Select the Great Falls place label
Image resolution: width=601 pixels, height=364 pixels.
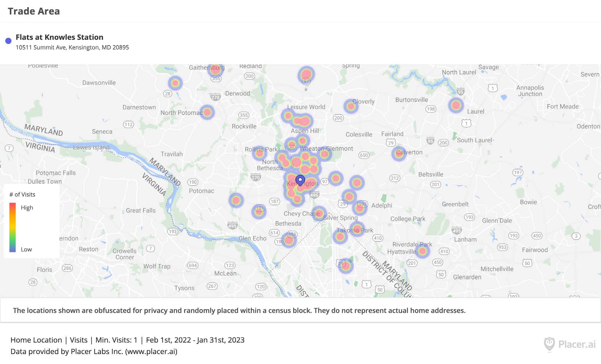pos(141,210)
